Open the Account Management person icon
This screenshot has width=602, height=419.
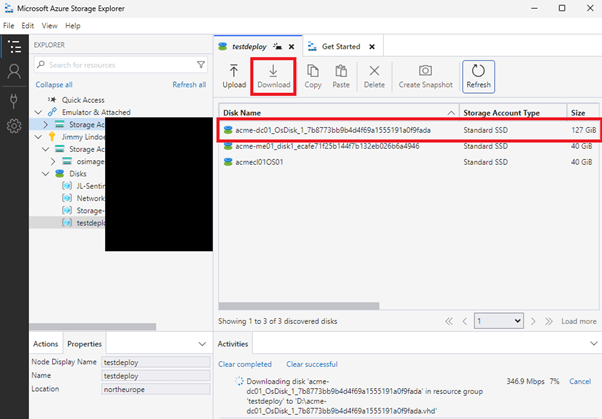coord(14,72)
